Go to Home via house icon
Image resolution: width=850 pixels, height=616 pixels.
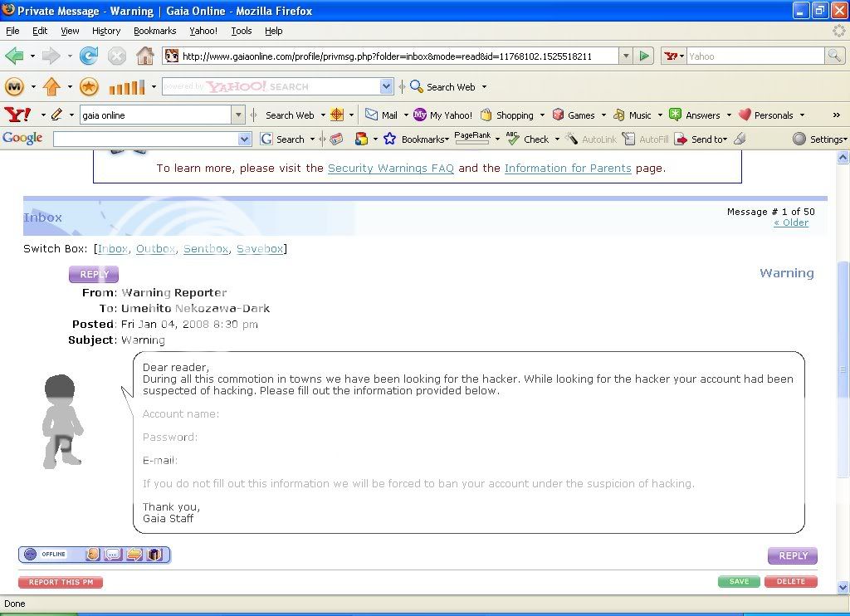coord(145,56)
